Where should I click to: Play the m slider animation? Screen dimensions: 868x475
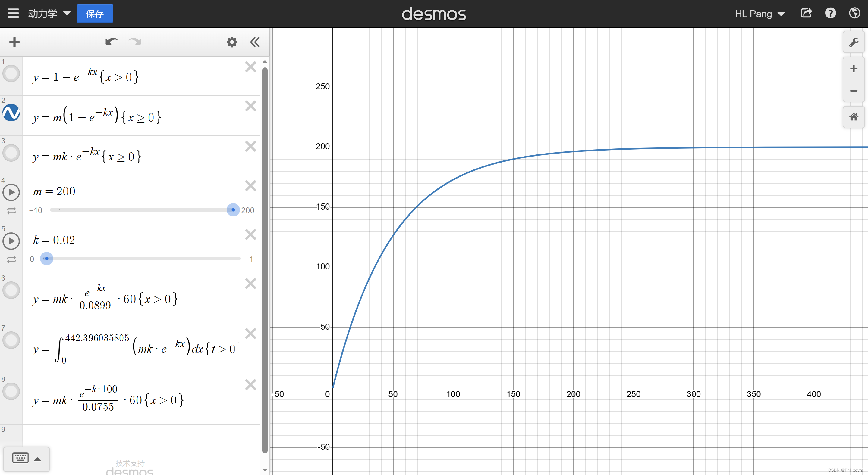pyautogui.click(x=11, y=192)
